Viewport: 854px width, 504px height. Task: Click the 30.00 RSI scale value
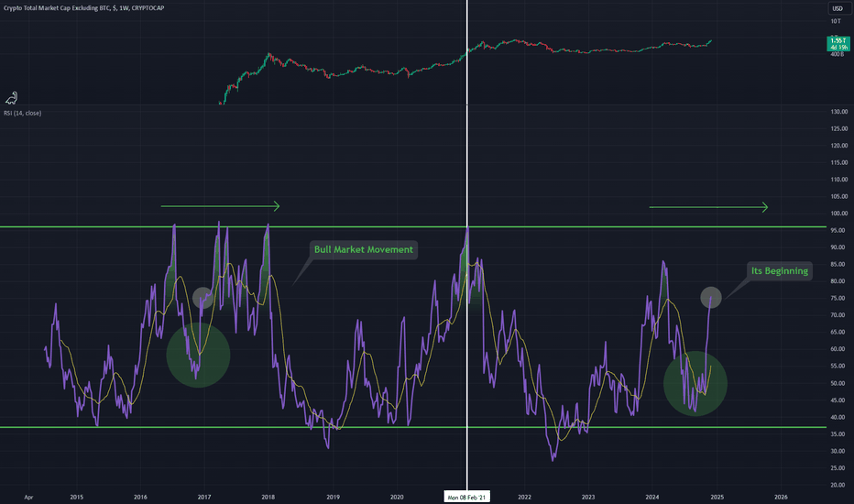click(838, 451)
